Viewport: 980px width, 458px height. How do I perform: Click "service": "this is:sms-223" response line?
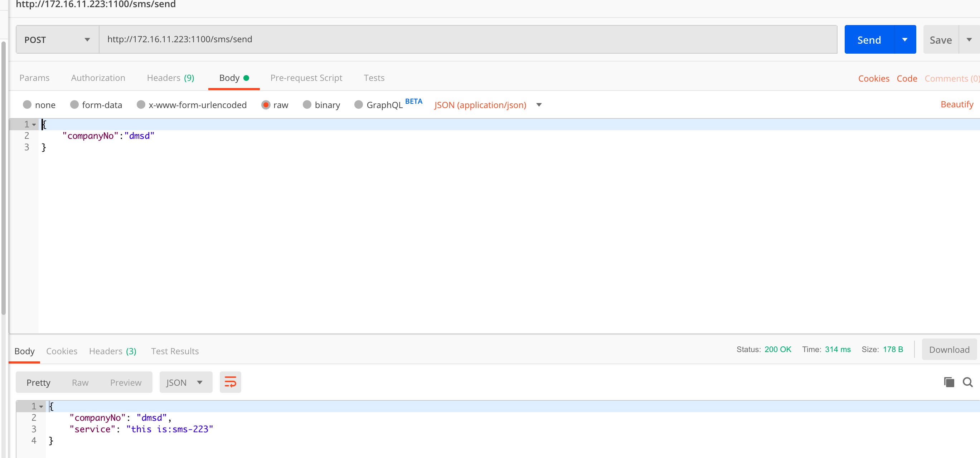coord(141,429)
